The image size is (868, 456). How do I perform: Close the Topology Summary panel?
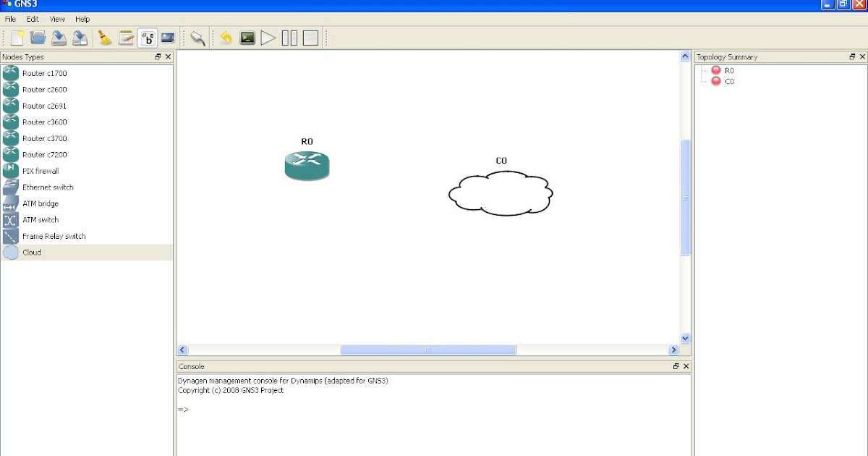[x=862, y=56]
